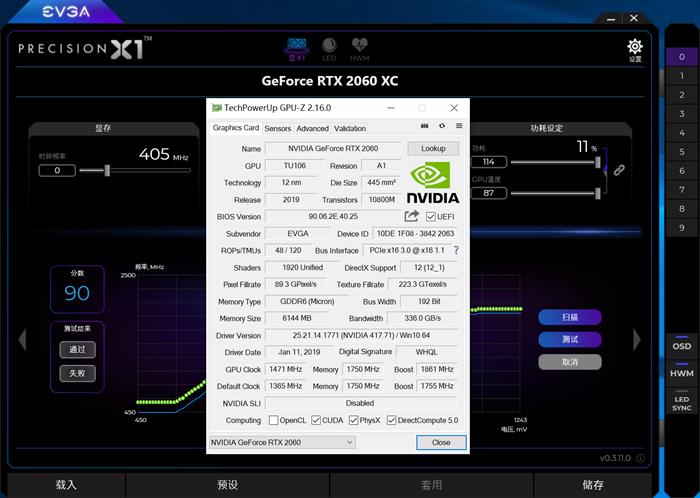This screenshot has height=498, width=700.
Task: Open the GPU selection dropdown in GPU-Z
Action: click(282, 442)
